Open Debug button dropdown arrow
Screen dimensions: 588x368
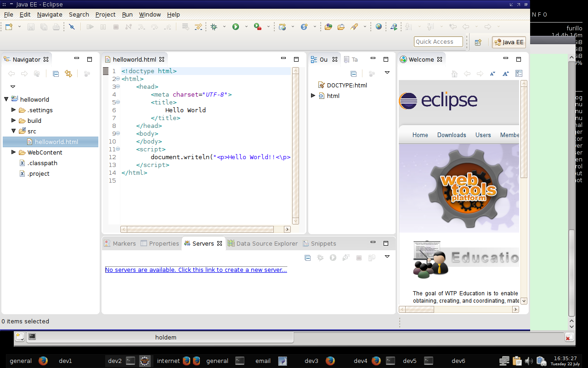pos(224,27)
